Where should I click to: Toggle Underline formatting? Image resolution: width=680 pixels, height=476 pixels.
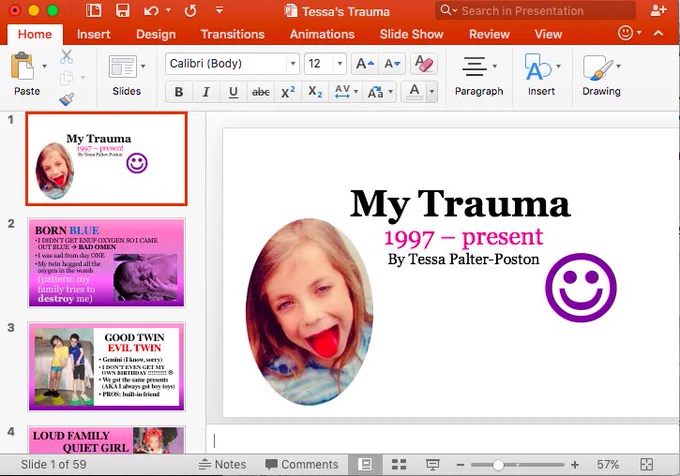pos(233,91)
